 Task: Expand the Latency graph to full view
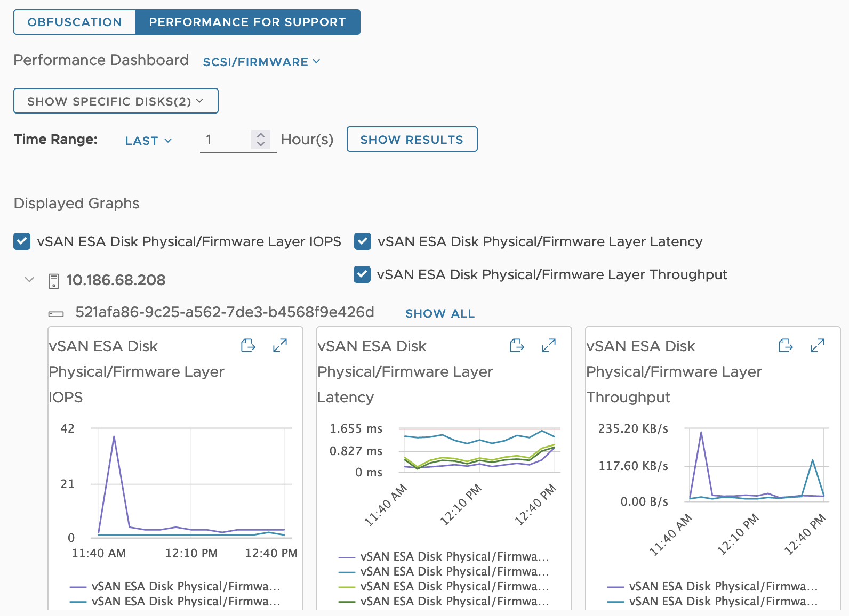(x=549, y=346)
